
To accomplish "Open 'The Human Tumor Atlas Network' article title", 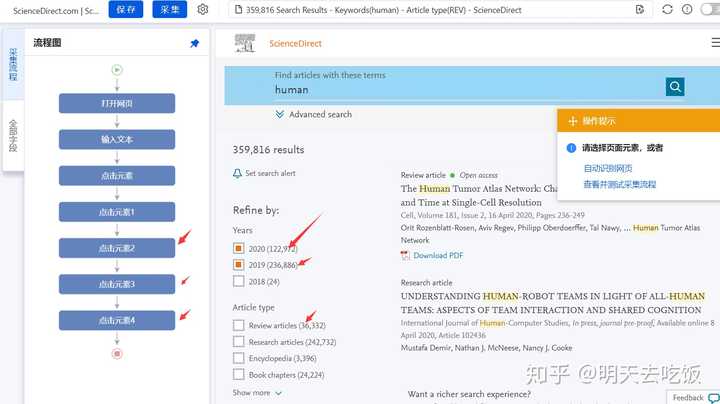I will coord(478,196).
